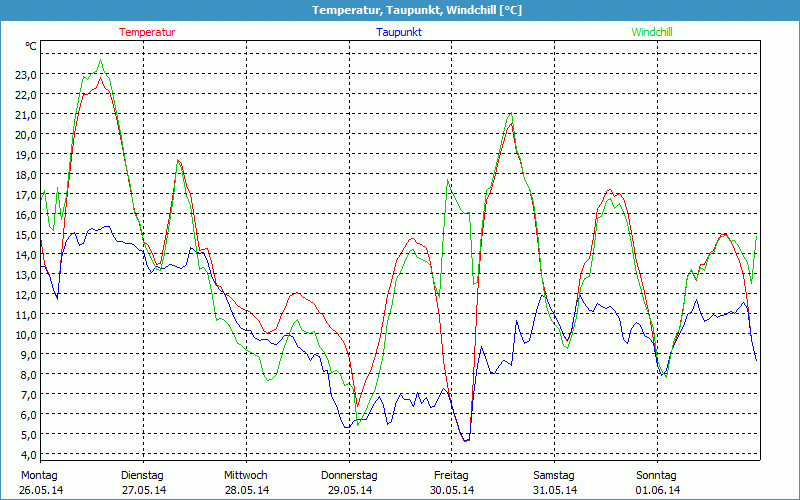This screenshot has width=800, height=500.
Task: Select the 15,0 y-axis value
Action: (26, 235)
